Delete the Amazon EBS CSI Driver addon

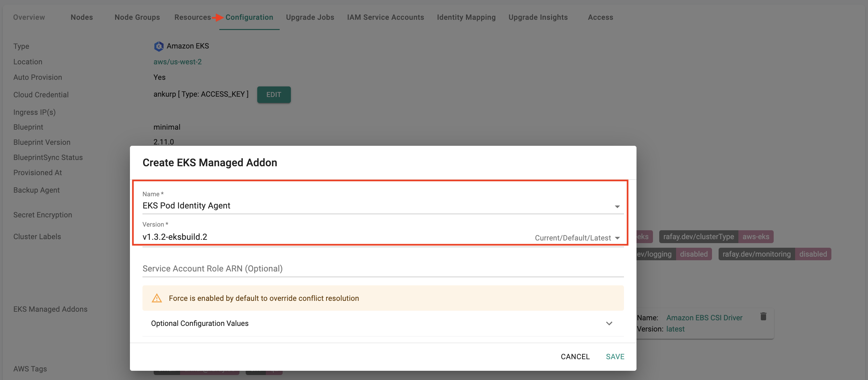763,316
